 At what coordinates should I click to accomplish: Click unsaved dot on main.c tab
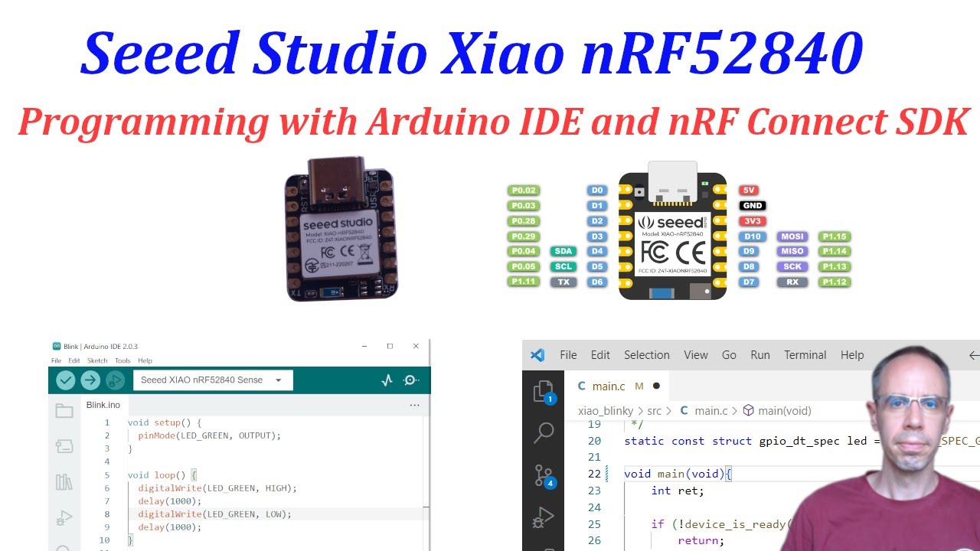pyautogui.click(x=656, y=386)
